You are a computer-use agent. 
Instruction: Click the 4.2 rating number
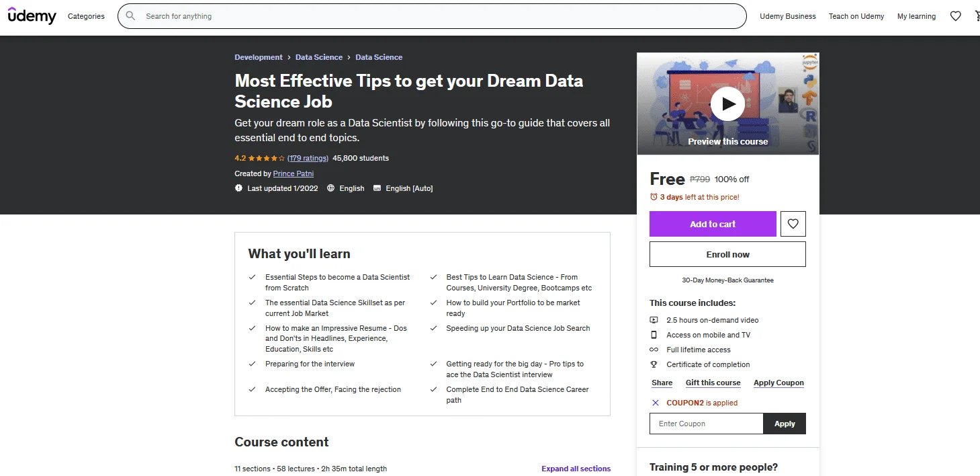tap(240, 158)
